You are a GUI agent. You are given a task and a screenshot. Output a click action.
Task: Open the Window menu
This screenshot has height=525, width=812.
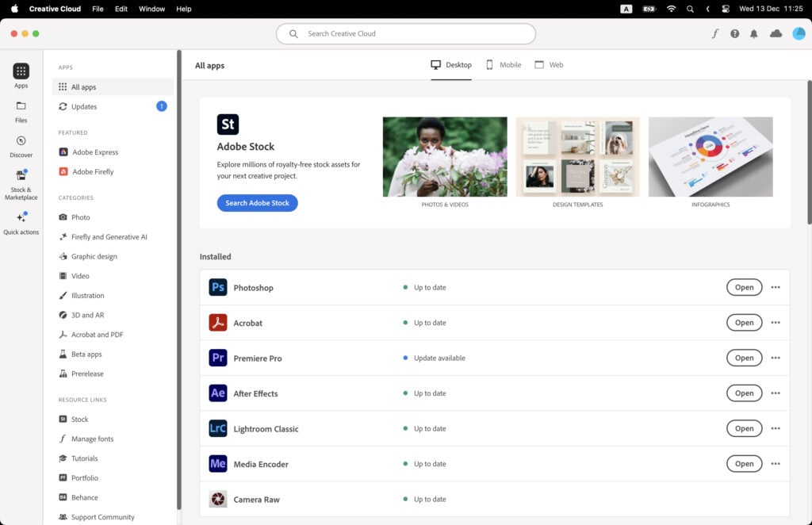(x=151, y=9)
